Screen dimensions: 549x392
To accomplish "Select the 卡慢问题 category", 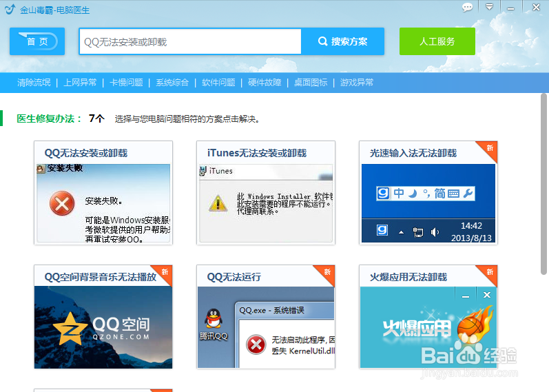I will (126, 82).
